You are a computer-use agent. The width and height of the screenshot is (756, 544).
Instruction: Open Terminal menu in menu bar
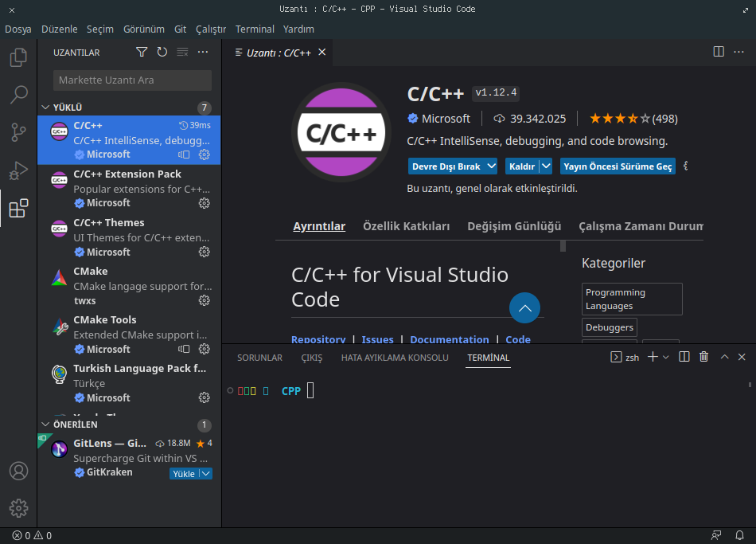255,29
